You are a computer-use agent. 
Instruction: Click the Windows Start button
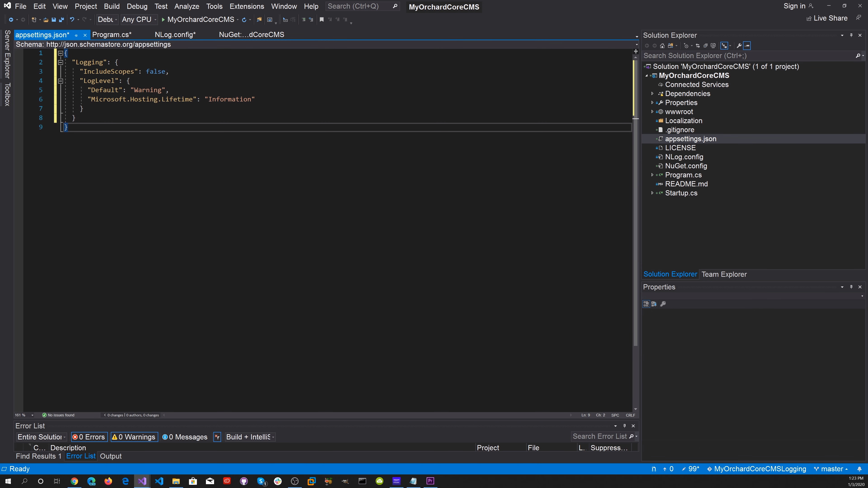pyautogui.click(x=8, y=481)
